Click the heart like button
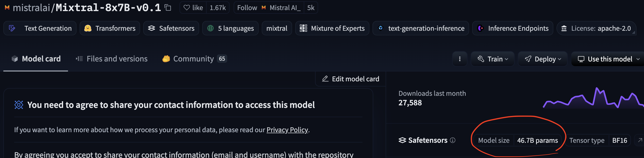The height and width of the screenshot is (158, 644). pos(193,8)
